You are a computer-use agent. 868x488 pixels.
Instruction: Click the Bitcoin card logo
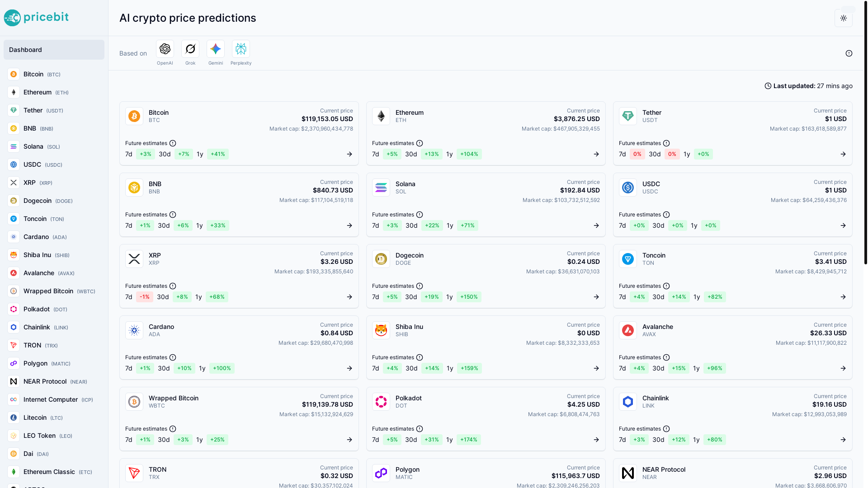tap(134, 116)
